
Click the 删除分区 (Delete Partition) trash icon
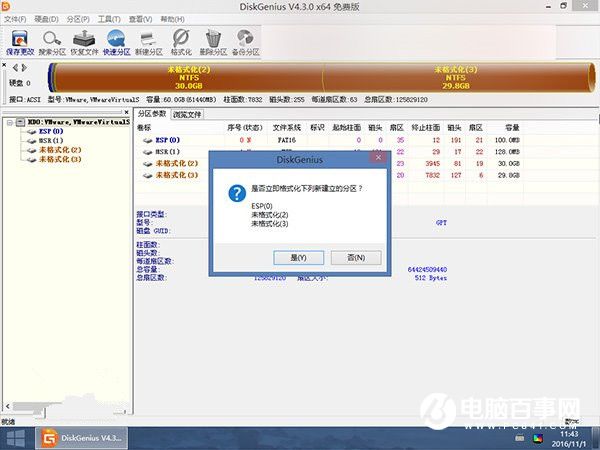(213, 42)
